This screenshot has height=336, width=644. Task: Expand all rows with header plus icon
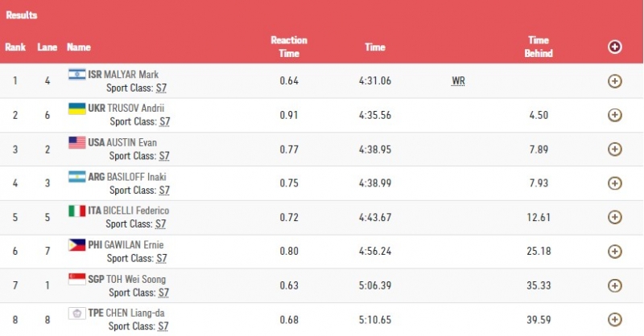pos(614,47)
